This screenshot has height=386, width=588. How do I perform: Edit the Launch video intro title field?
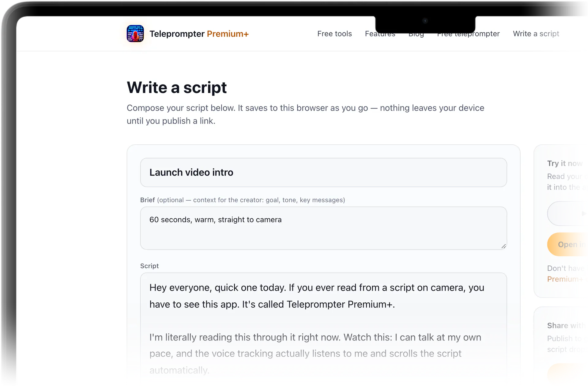[x=323, y=173]
